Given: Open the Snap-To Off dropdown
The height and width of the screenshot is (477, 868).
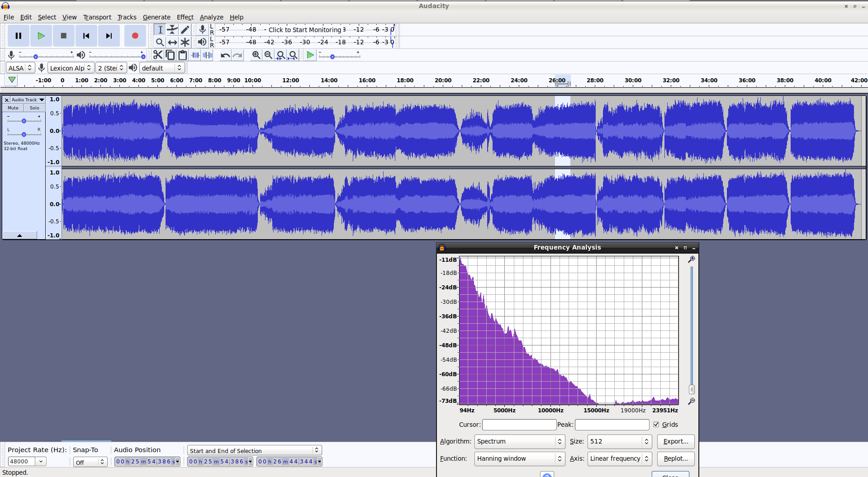Looking at the screenshot, I should 90,462.
